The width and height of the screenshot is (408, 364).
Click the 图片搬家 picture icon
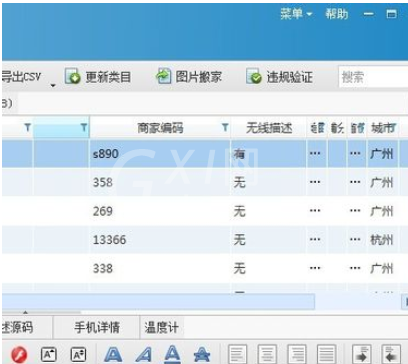pos(163,76)
